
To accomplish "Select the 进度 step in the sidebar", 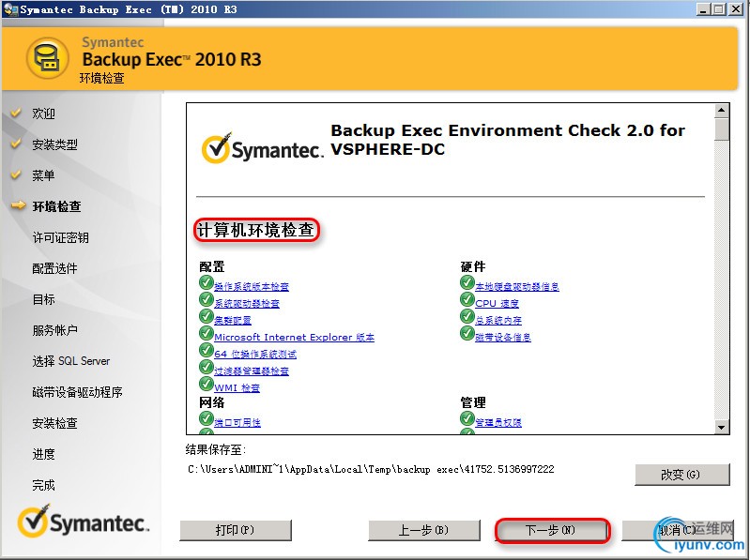I will 43,454.
